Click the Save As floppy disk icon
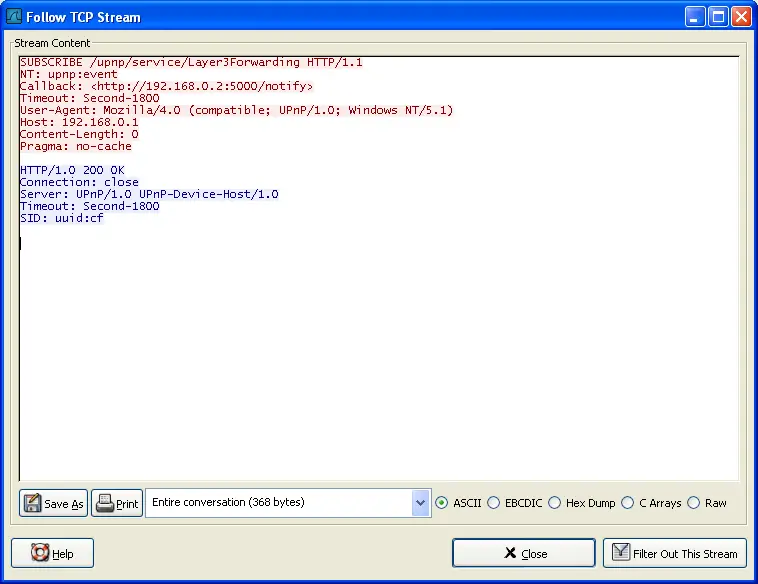Viewport: 758px width, 584px height. click(x=32, y=503)
